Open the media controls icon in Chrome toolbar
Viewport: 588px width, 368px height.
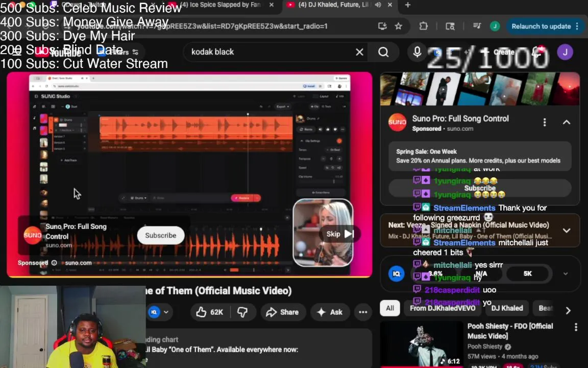(477, 26)
